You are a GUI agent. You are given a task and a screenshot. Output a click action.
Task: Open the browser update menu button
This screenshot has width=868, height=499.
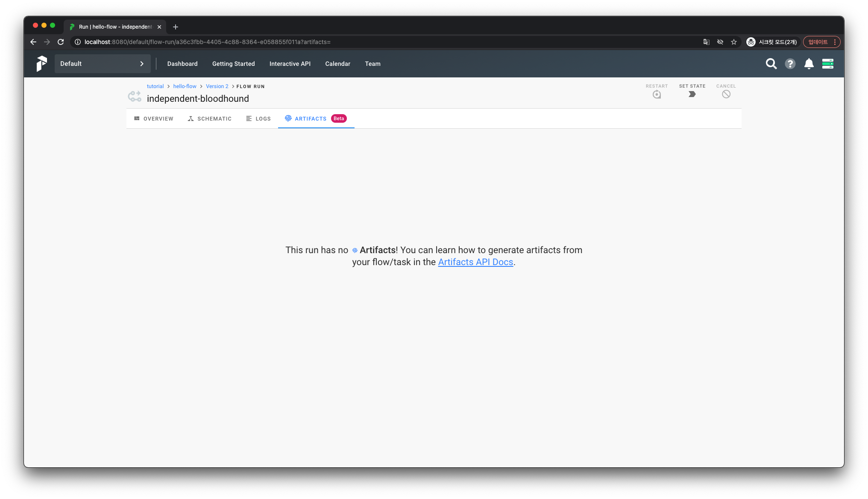click(821, 42)
